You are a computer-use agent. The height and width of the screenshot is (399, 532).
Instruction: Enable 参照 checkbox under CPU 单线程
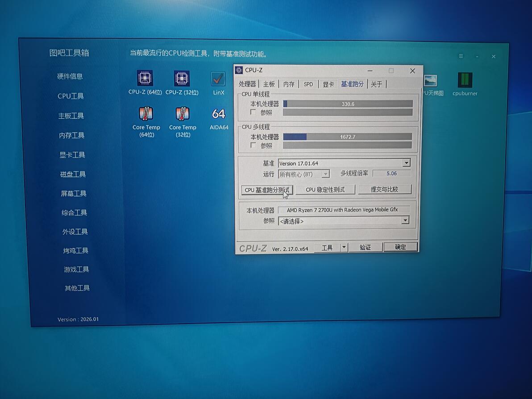(x=253, y=112)
